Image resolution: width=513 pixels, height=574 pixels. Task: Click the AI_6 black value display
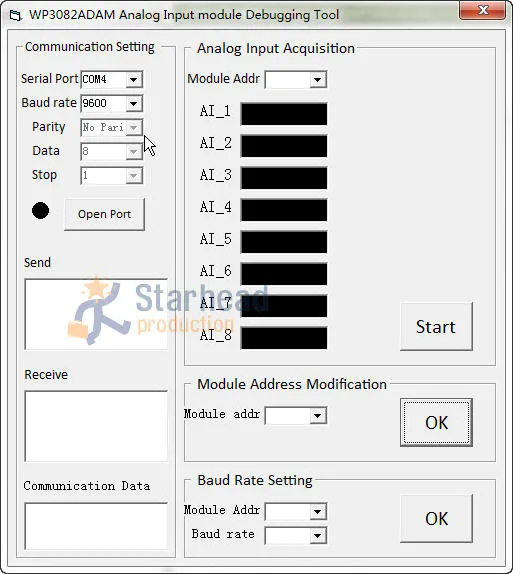[x=284, y=274]
